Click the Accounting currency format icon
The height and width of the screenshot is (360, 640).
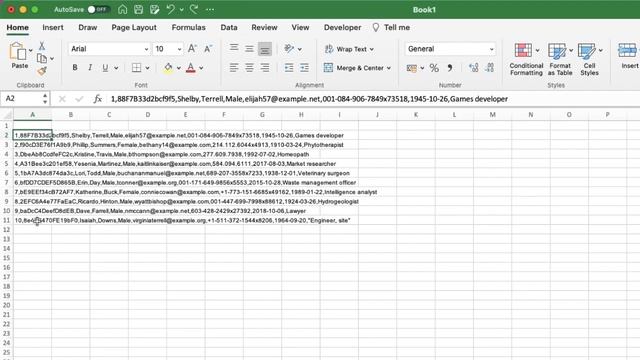click(411, 68)
